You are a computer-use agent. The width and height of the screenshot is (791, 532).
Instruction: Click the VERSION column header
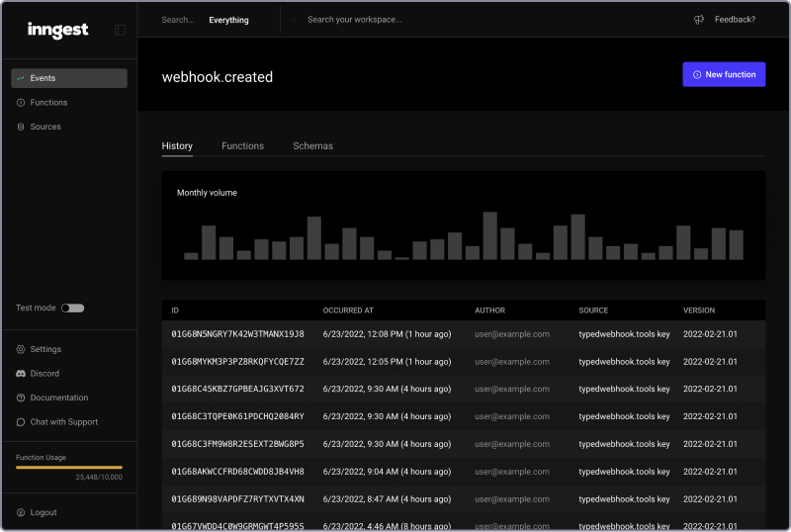(699, 310)
